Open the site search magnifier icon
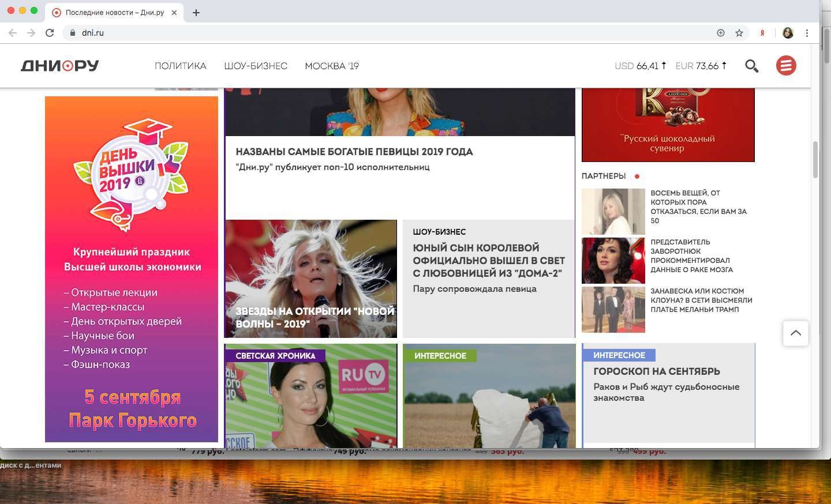Image resolution: width=831 pixels, height=504 pixels. [751, 66]
